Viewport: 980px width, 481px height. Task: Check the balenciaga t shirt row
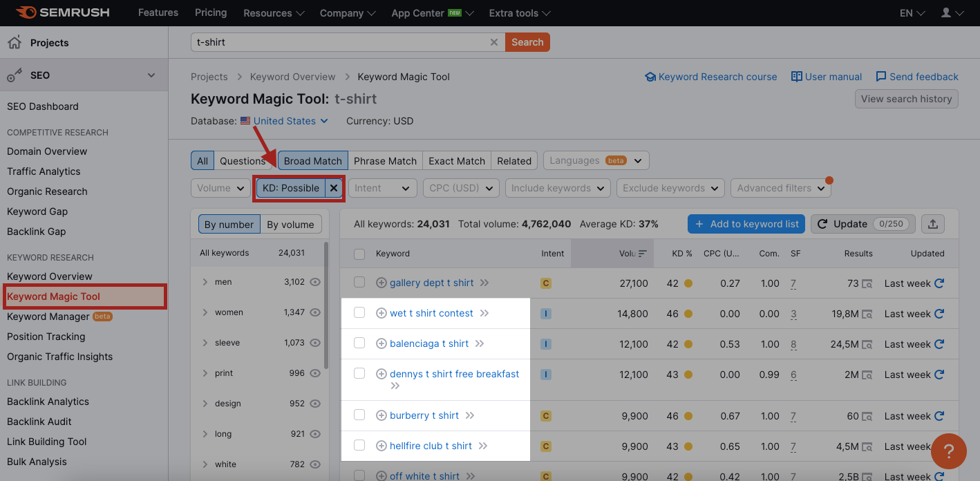359,343
